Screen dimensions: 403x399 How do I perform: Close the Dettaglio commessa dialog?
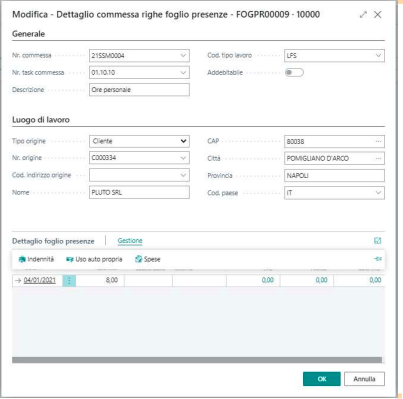(378, 15)
